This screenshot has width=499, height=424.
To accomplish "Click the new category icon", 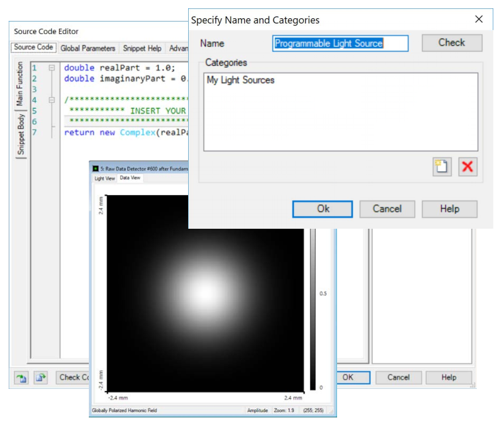I will pos(442,166).
